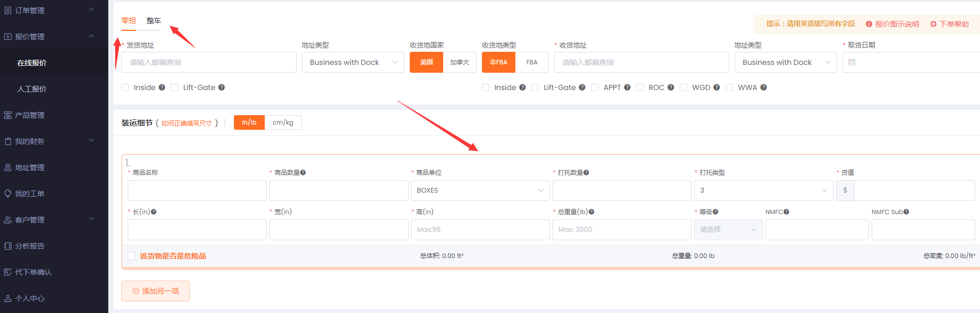The height and width of the screenshot is (313, 980).
Task: Click the 报价图示说明 info icon
Action: tap(869, 24)
